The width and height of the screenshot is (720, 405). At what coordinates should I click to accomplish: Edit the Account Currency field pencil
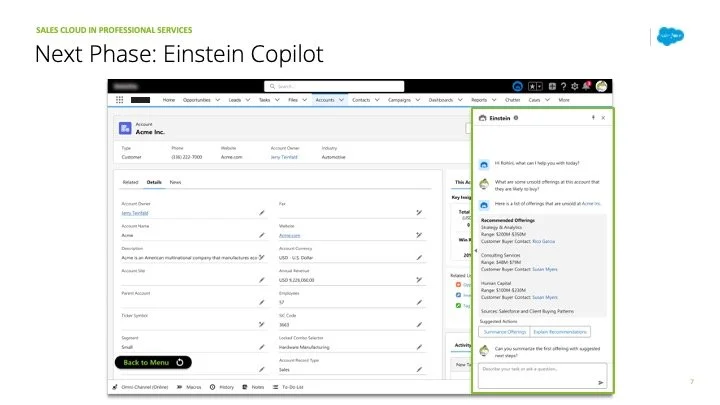click(x=419, y=258)
